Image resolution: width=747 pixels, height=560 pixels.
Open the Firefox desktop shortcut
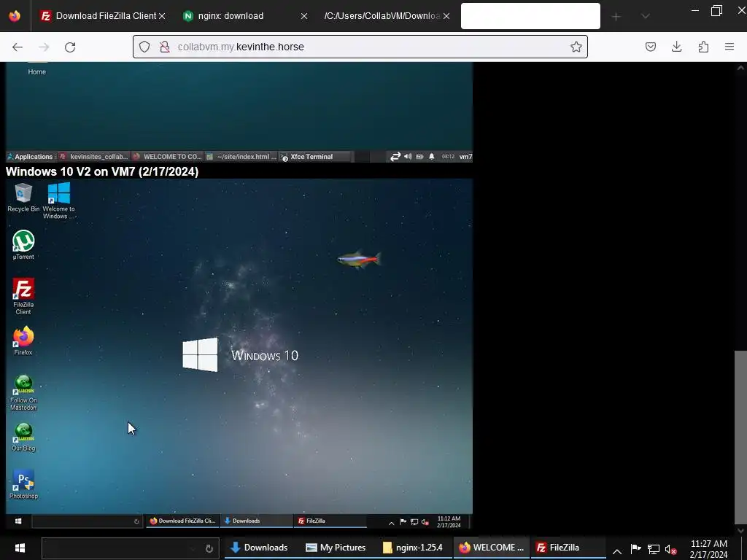23,341
